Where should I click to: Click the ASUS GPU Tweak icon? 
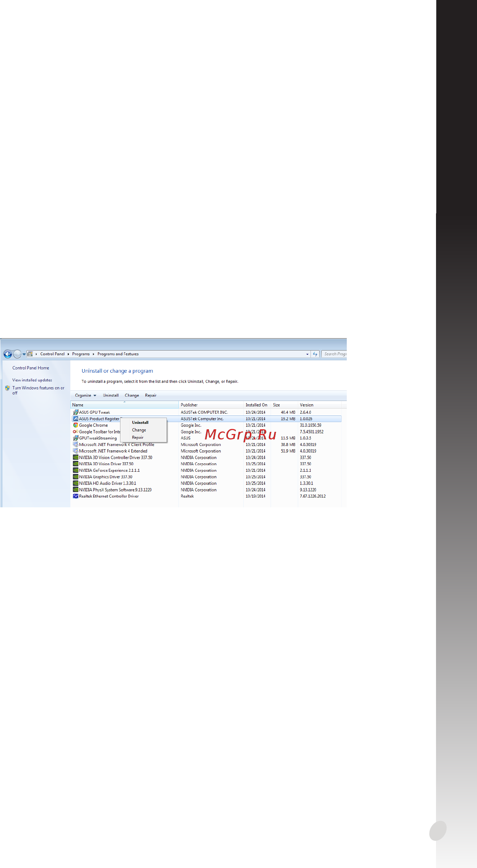(75, 412)
